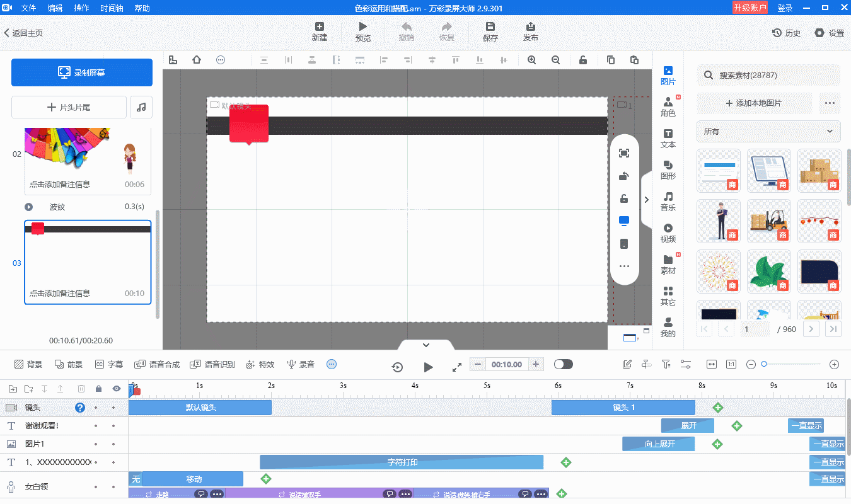The width and height of the screenshot is (851, 504).
Task: Zoom out of the canvas
Action: coord(556,60)
